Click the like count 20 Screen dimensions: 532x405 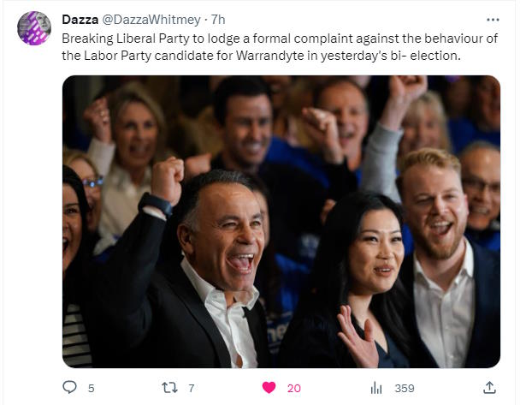click(294, 388)
